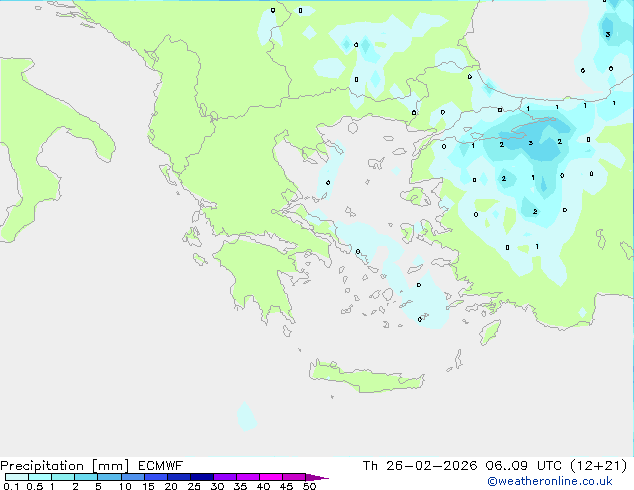Click the date "Th 26-02-2026"
Viewport: 634px width, 490px height.
[420, 466]
